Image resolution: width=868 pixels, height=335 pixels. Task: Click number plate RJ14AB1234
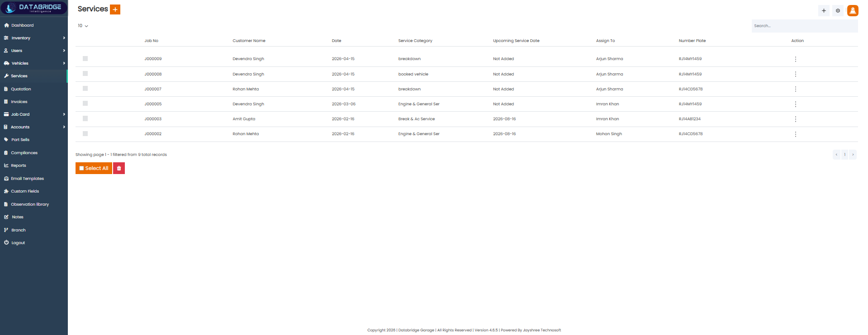[x=689, y=119]
